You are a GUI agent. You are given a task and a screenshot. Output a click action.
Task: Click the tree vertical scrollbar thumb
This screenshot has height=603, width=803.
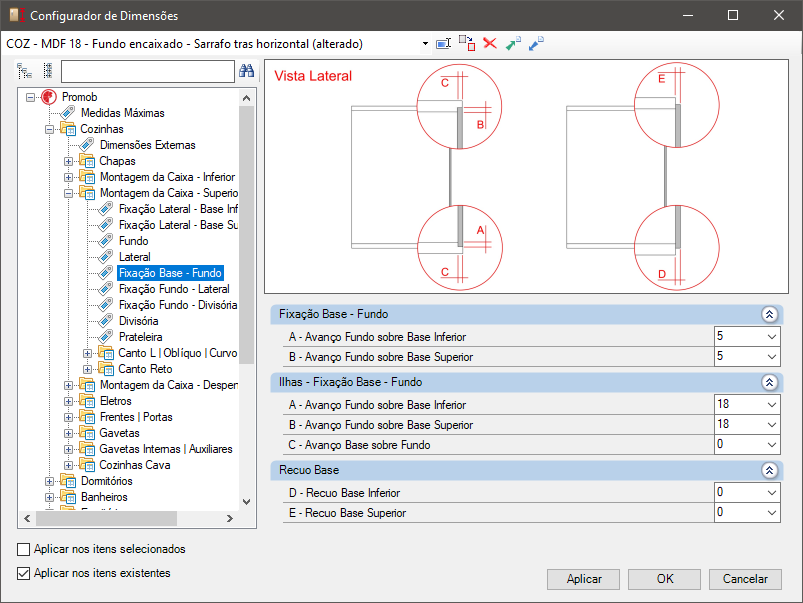246,235
